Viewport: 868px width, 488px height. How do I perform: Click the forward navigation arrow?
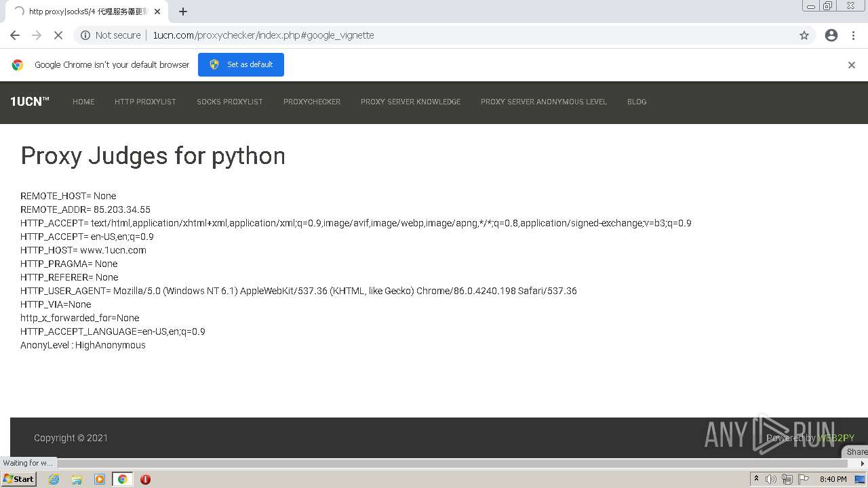(37, 35)
